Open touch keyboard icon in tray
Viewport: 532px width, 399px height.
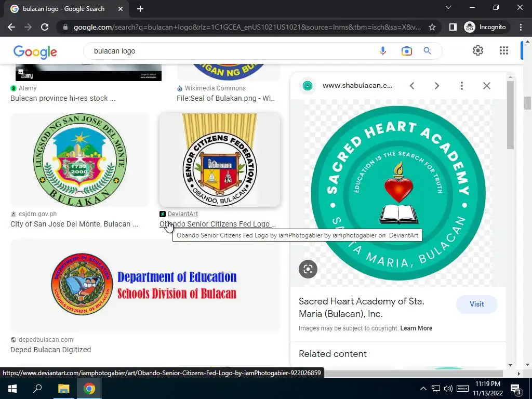pyautogui.click(x=462, y=389)
